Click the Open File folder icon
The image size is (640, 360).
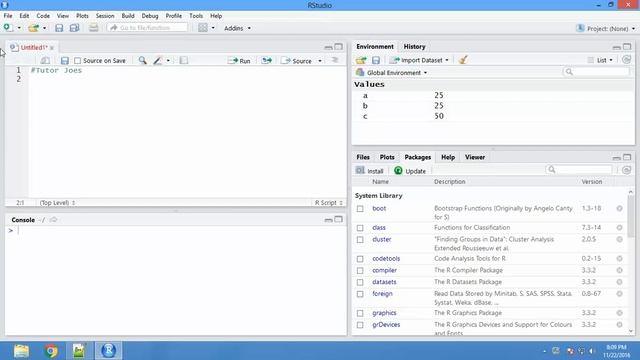[33, 28]
